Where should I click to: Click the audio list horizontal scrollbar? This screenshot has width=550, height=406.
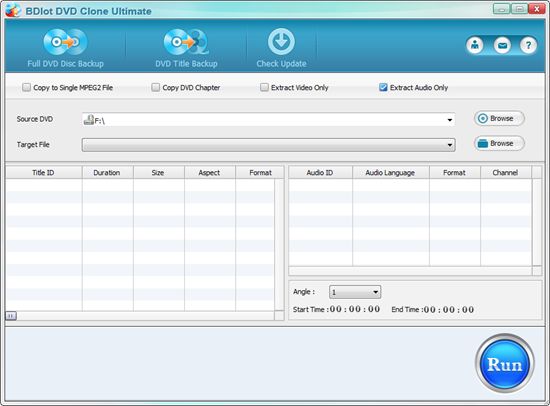pyautogui.click(x=410, y=271)
